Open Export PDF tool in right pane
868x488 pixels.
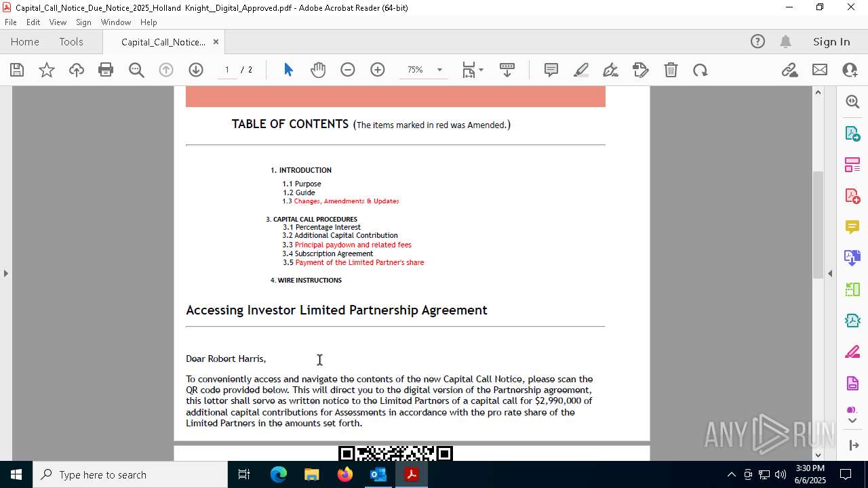(x=852, y=133)
